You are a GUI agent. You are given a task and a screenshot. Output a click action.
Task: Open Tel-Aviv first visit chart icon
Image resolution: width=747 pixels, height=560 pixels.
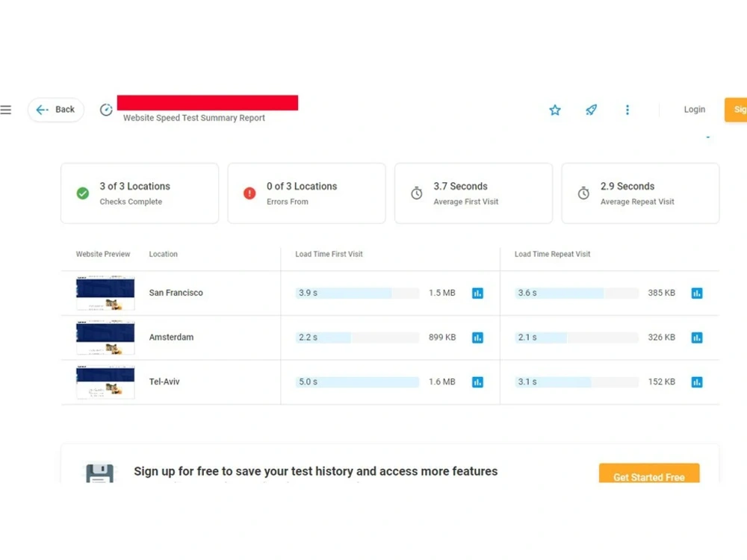pyautogui.click(x=478, y=382)
